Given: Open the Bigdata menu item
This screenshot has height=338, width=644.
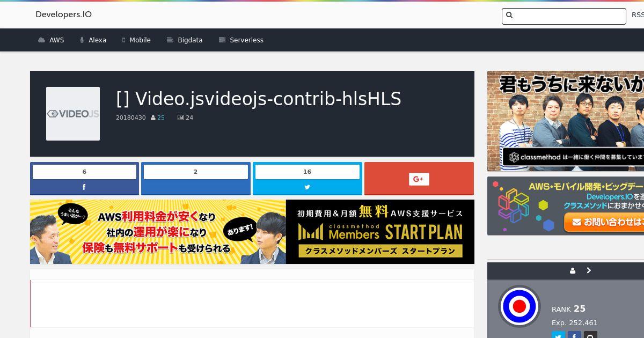Looking at the screenshot, I should click(185, 40).
